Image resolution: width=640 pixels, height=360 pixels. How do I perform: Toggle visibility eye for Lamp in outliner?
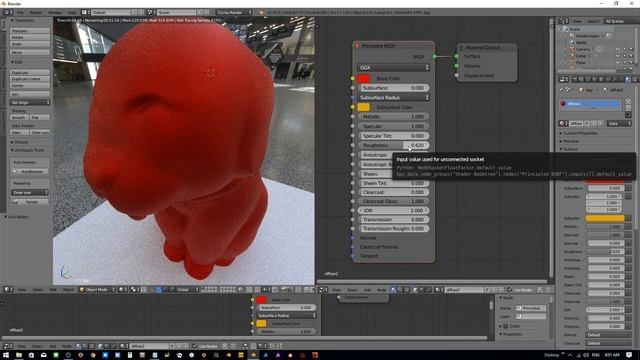click(x=618, y=56)
